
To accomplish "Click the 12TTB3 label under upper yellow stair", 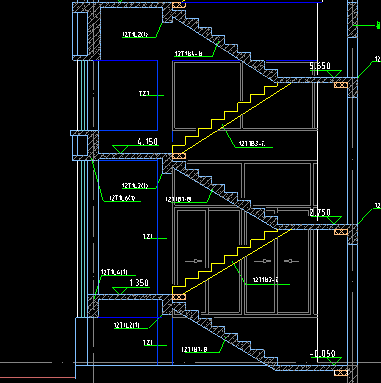I will pyautogui.click(x=252, y=144).
